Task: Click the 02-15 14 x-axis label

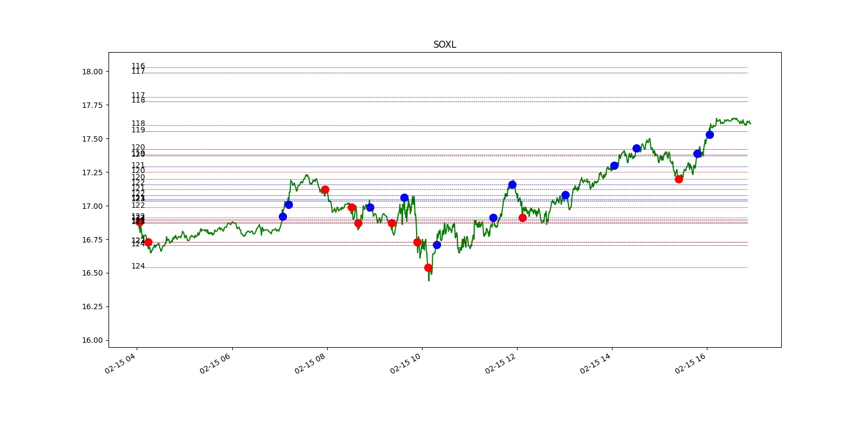Action: pyautogui.click(x=596, y=363)
